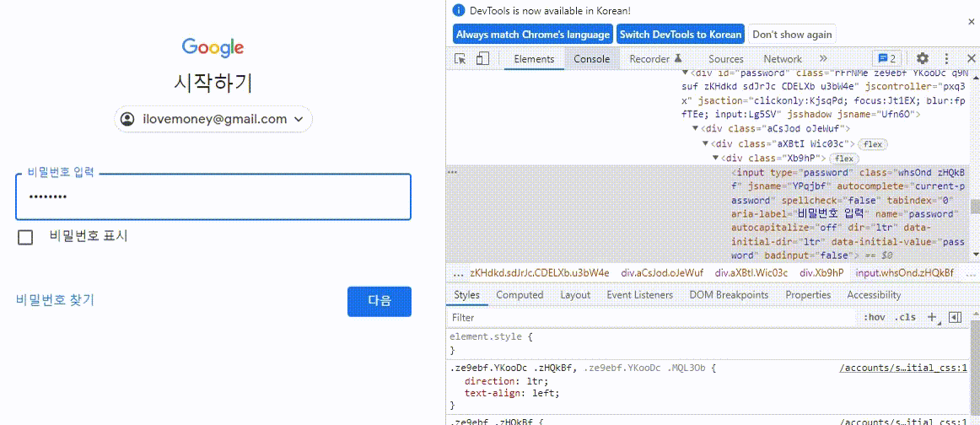Show earlier breadcrumb items ellipsis
Screen dimensions: 980x425
pos(458,273)
